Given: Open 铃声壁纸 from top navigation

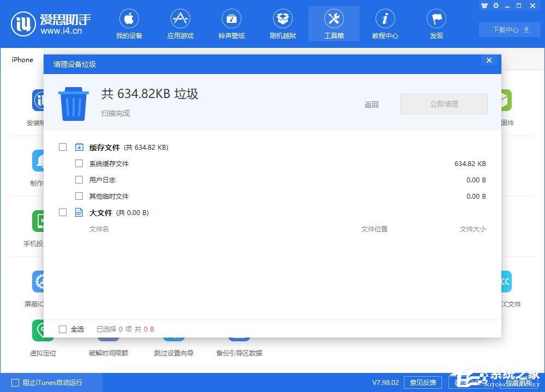Looking at the screenshot, I should click(x=232, y=23).
